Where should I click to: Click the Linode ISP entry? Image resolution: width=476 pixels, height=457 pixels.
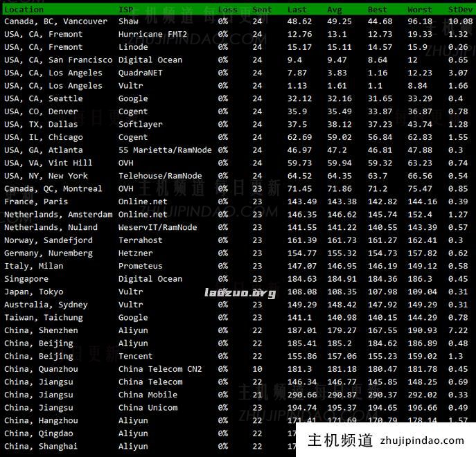(x=133, y=47)
